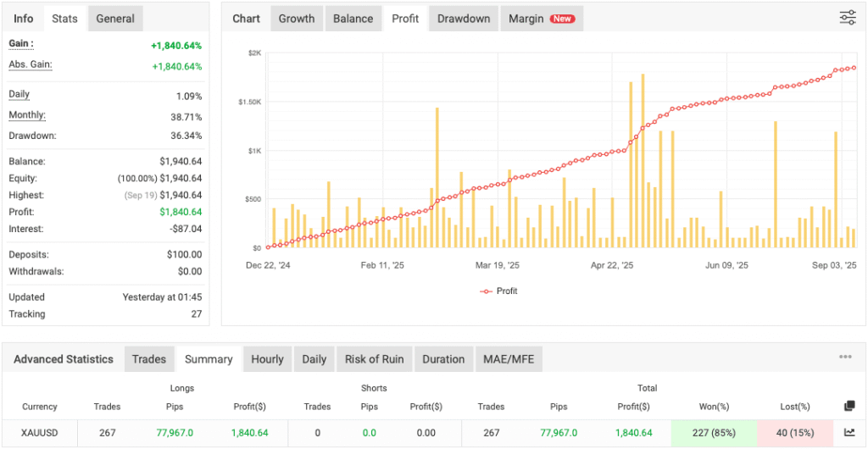The width and height of the screenshot is (868, 449).
Task: Open the General tab
Action: click(x=114, y=19)
